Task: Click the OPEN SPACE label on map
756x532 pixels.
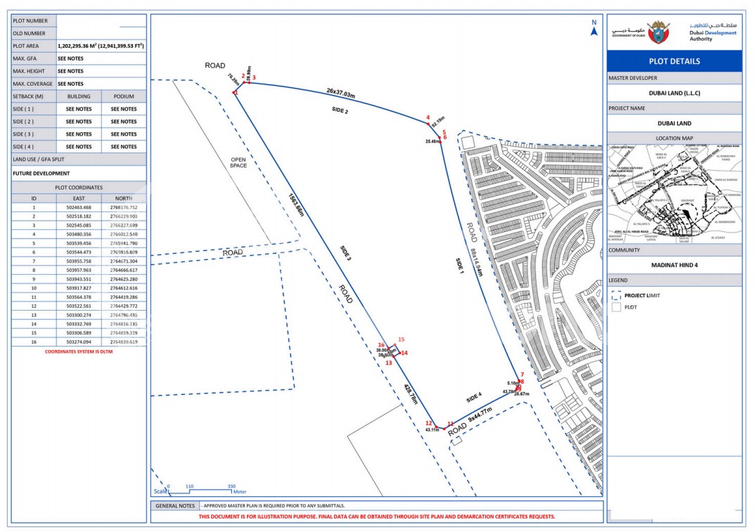Action: 238,162
